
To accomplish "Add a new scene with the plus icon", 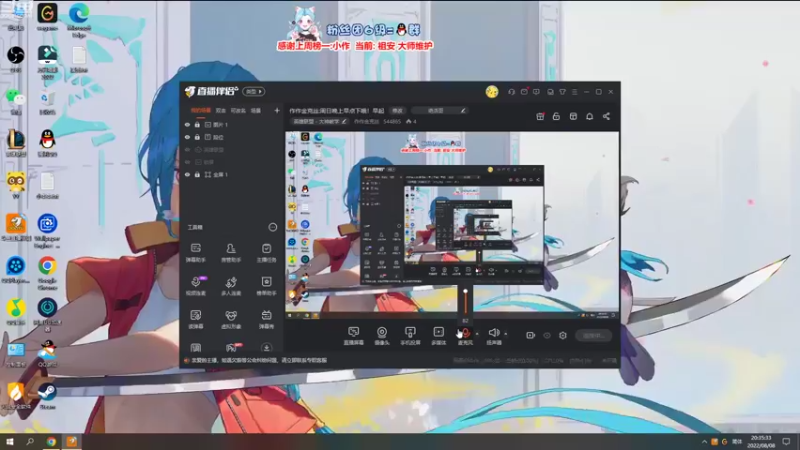I will coord(277,110).
